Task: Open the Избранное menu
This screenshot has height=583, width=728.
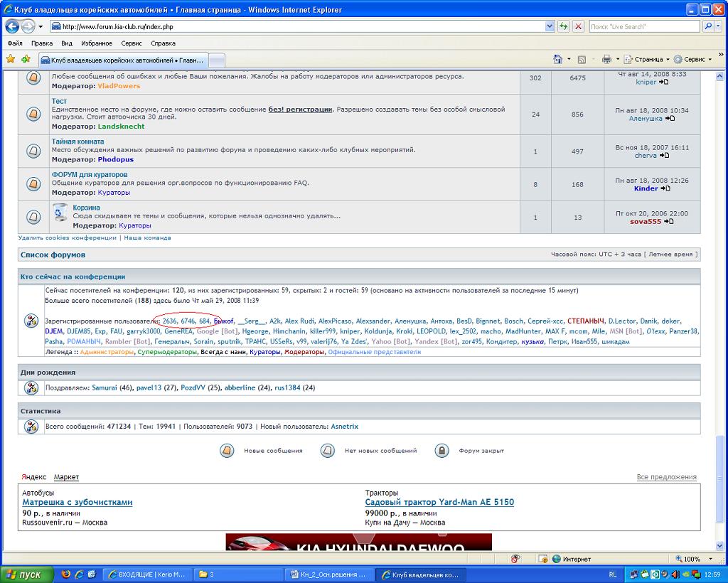Action: pos(97,43)
